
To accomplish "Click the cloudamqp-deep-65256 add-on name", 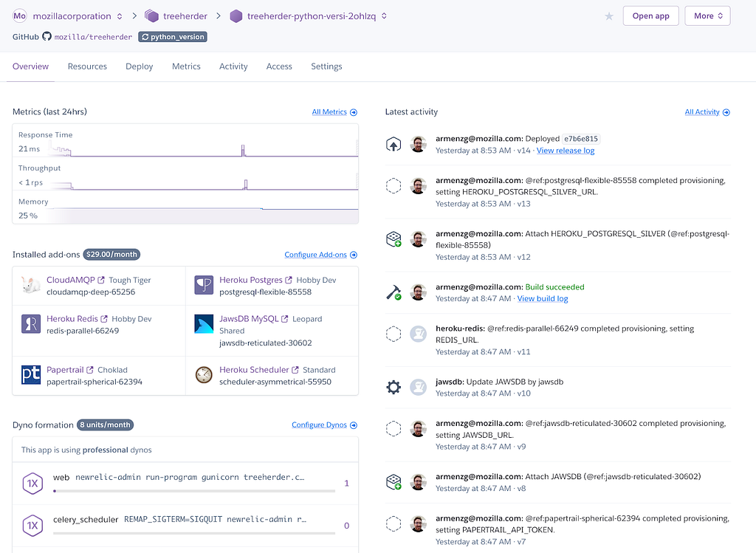I will (x=91, y=292).
